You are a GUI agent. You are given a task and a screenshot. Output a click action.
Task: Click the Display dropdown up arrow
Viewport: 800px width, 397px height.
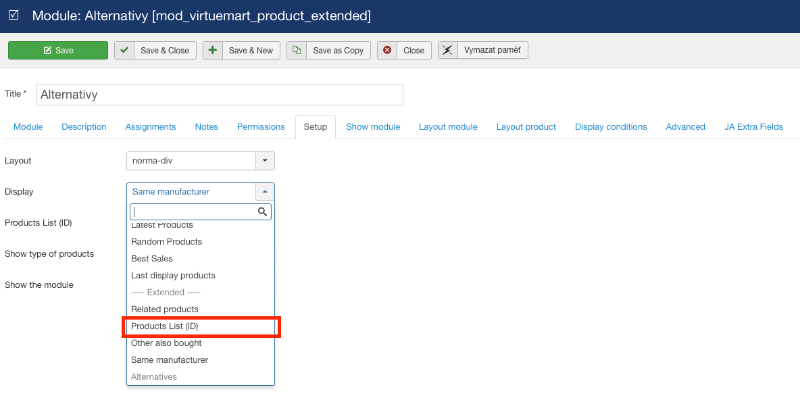(265, 192)
